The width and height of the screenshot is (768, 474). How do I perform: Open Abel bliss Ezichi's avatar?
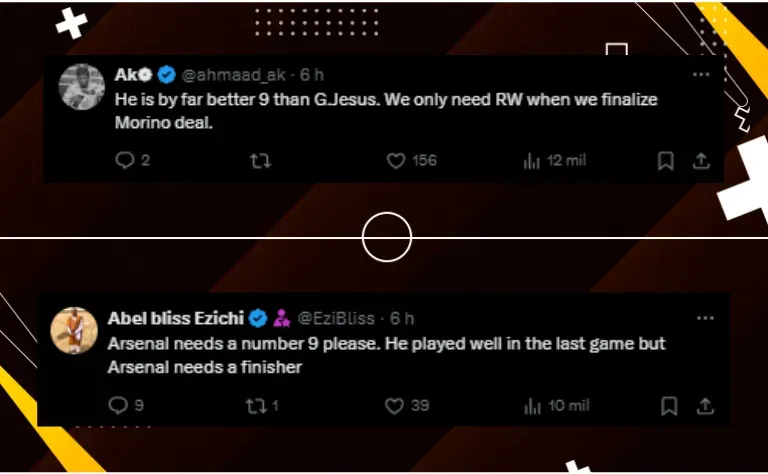[x=74, y=331]
